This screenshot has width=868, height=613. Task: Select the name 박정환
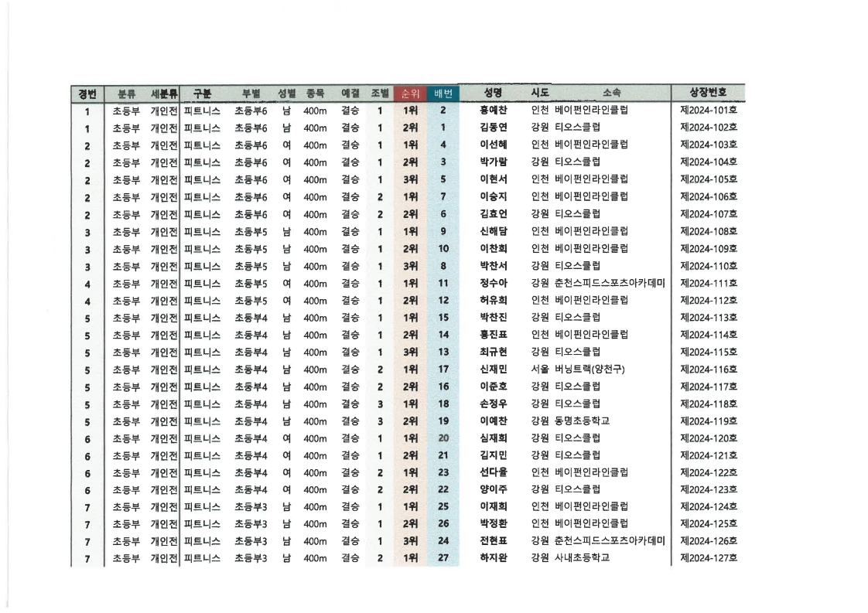494,523
